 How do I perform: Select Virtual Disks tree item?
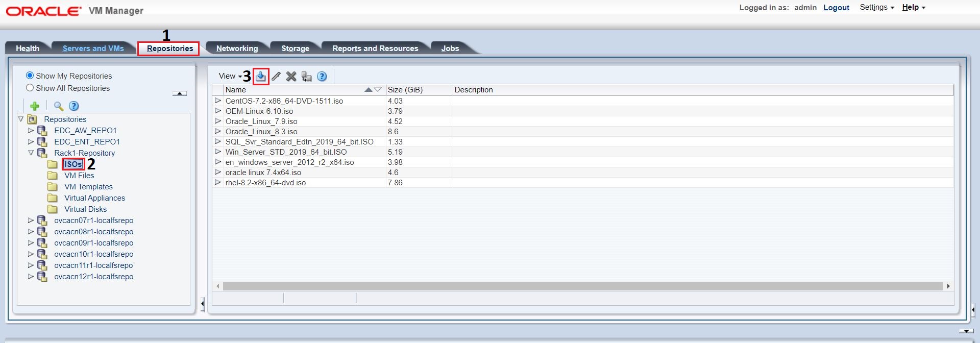(85, 209)
